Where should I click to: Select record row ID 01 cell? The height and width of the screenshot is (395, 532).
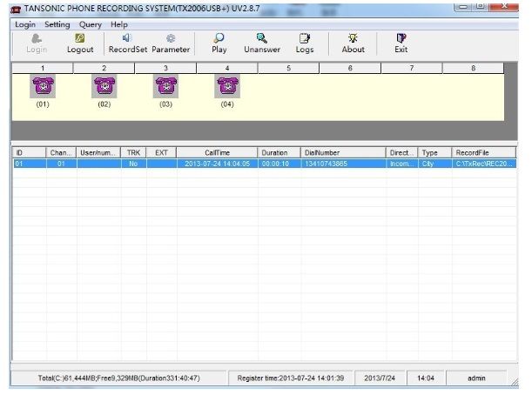pyautogui.click(x=29, y=164)
